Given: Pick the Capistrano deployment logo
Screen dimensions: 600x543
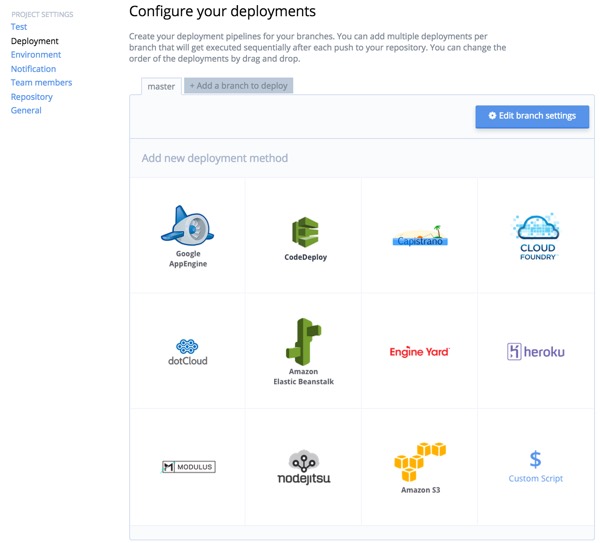Looking at the screenshot, I should 420,236.
